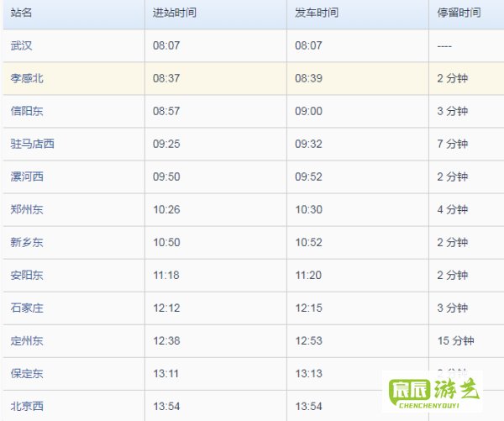Image resolution: width=504 pixels, height=421 pixels.
Task: Click the 发车时间 column header
Action: click(x=317, y=13)
